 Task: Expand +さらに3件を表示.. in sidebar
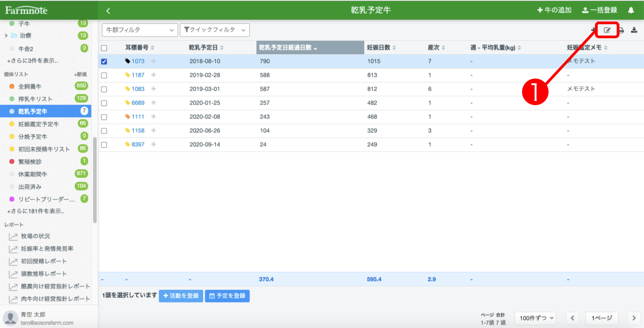tap(32, 61)
